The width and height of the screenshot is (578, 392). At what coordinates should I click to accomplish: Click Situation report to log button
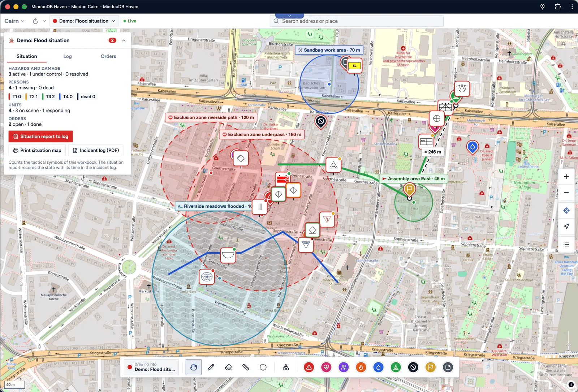pos(41,137)
